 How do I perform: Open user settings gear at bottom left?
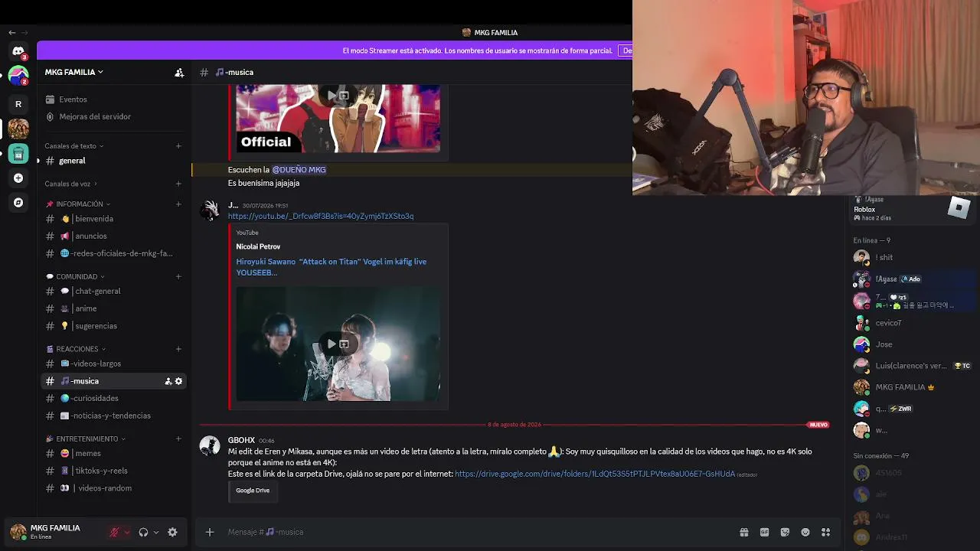click(172, 533)
